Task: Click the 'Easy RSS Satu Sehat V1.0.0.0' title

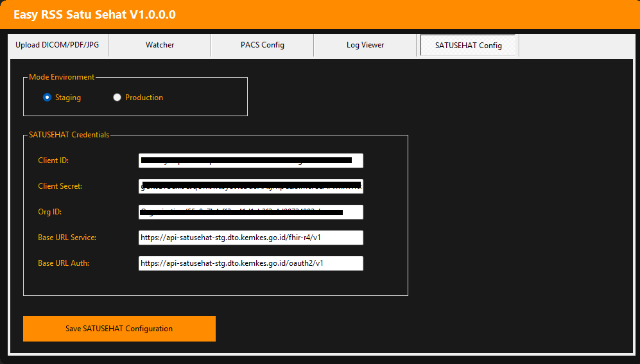Action: click(95, 14)
